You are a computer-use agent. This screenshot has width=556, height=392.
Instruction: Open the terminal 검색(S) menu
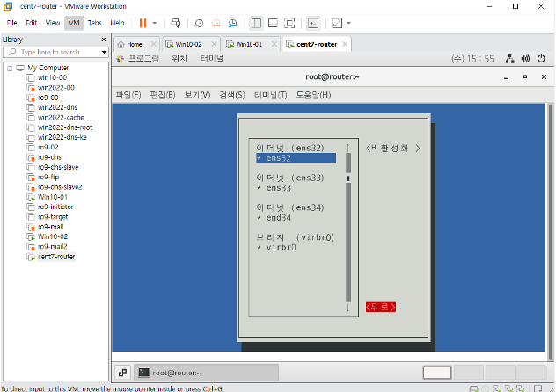(232, 95)
